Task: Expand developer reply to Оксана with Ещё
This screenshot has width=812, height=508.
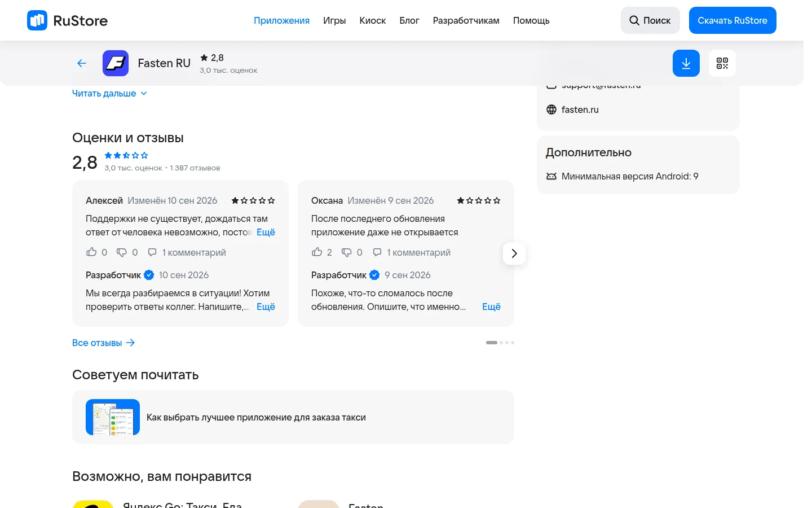Action: [492, 306]
